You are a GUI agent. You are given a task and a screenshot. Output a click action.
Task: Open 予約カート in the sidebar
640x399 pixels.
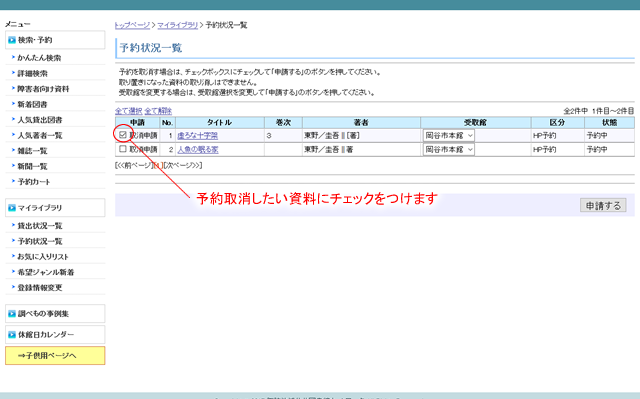coord(34,182)
